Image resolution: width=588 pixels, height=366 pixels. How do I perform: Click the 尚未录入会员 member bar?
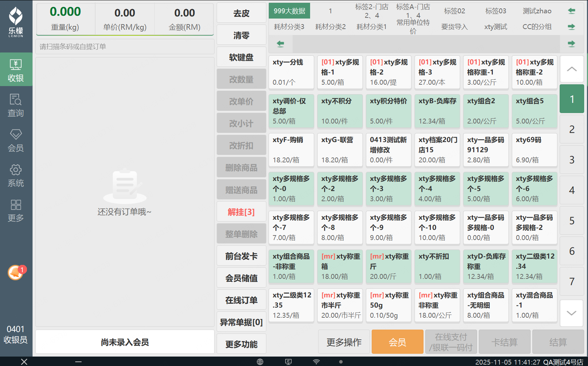[x=125, y=342]
